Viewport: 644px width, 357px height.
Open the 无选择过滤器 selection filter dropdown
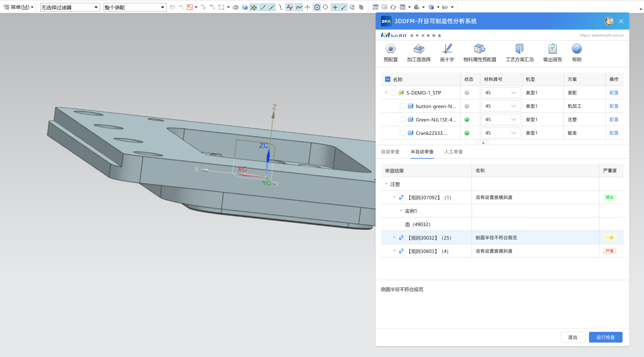click(x=70, y=7)
